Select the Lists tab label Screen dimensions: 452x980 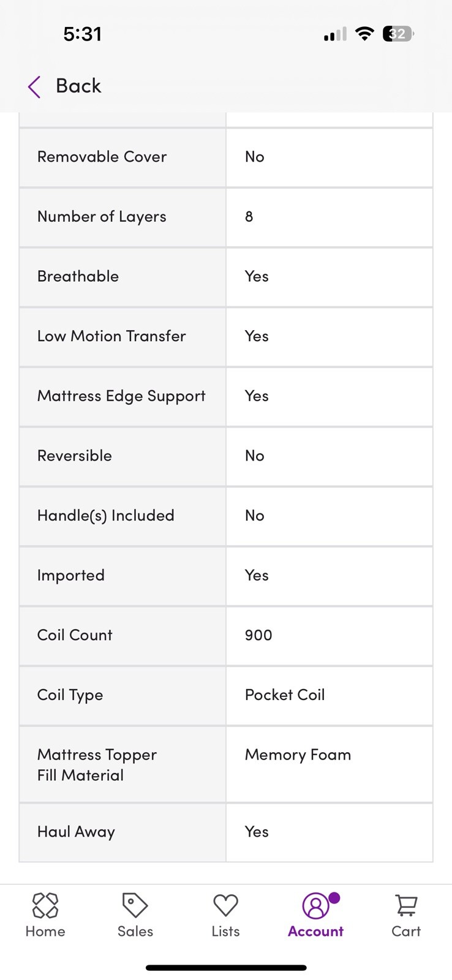(225, 931)
